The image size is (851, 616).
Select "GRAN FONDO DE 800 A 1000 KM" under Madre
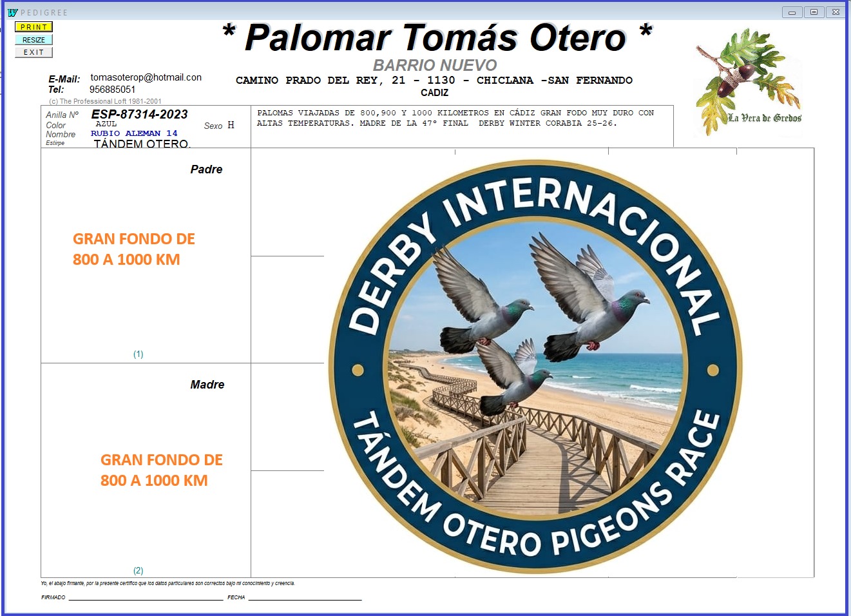pyautogui.click(x=162, y=470)
